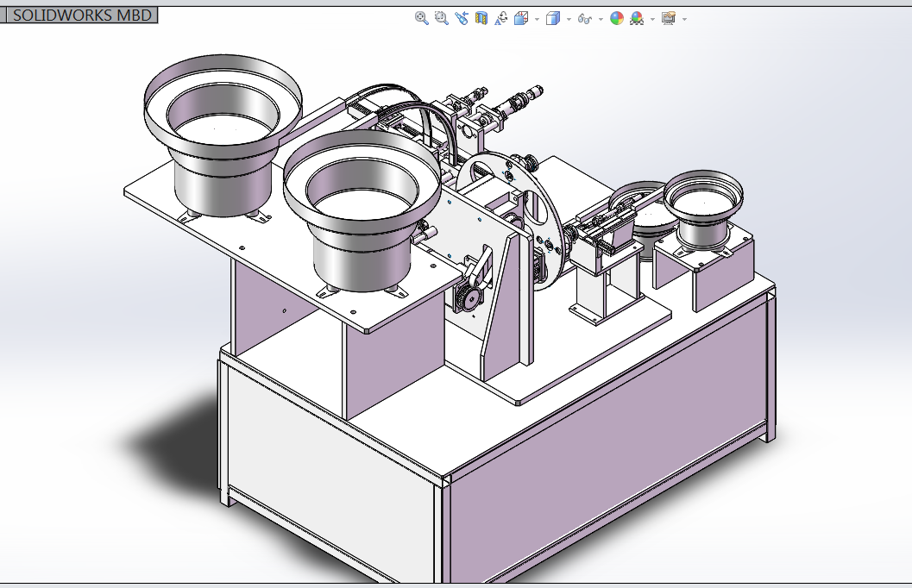Click the Apply Scene icon

click(637, 19)
